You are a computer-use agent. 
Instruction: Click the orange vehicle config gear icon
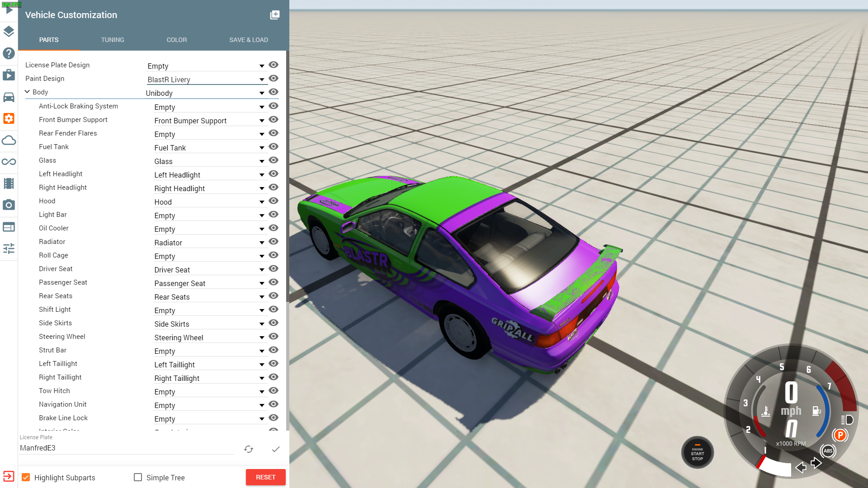coord(9,118)
